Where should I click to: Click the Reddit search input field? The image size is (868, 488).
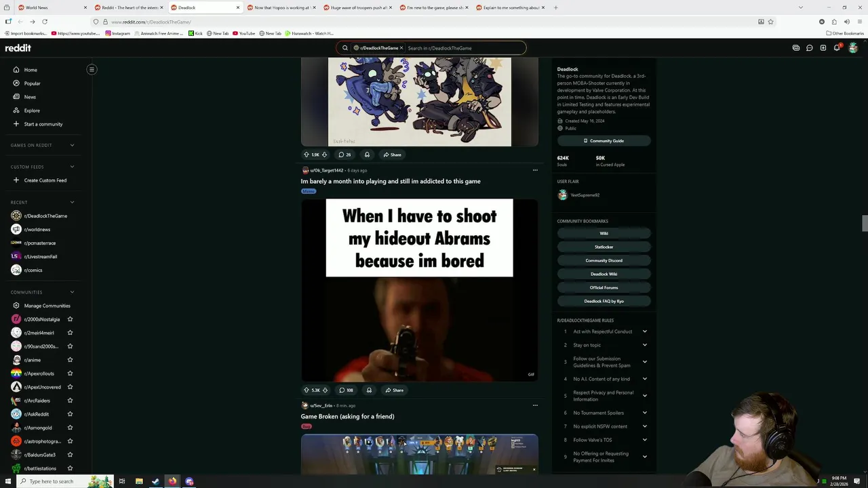pyautogui.click(x=465, y=48)
